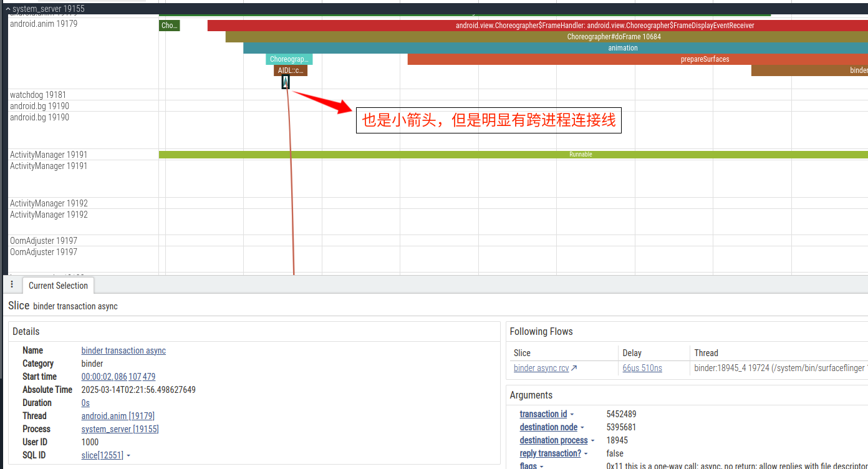The image size is (868, 469).
Task: Open the reply transaction? argument dropdown
Action: (554, 453)
